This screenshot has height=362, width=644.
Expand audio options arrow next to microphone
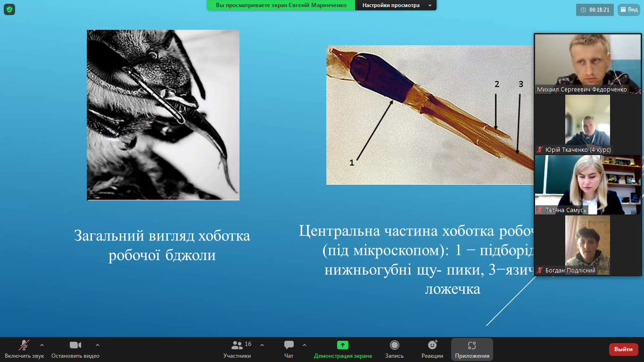tap(42, 345)
